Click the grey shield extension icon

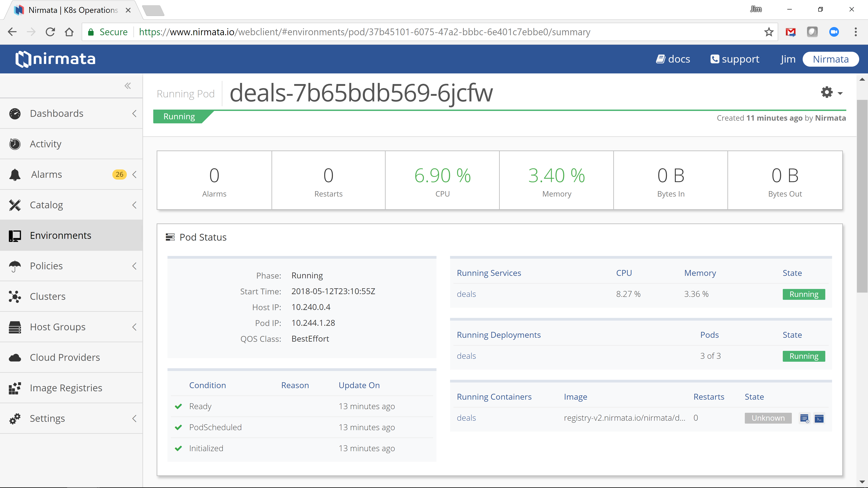[x=812, y=32]
